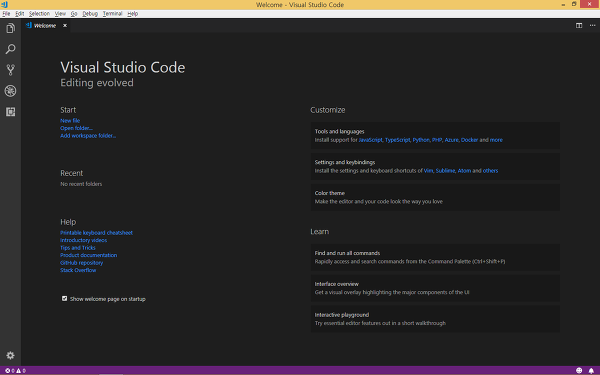Open the View menu
The image size is (600, 375).
pyautogui.click(x=60, y=13)
